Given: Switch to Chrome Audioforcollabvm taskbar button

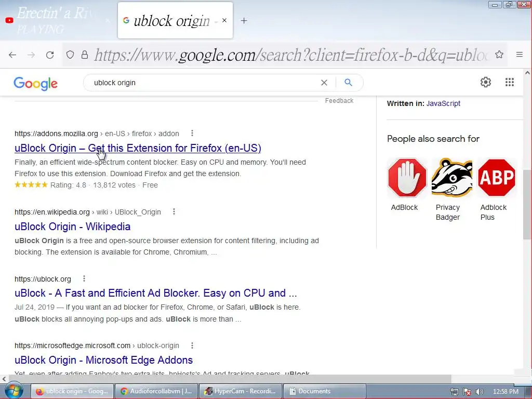Looking at the screenshot, I should pyautogui.click(x=156, y=391).
